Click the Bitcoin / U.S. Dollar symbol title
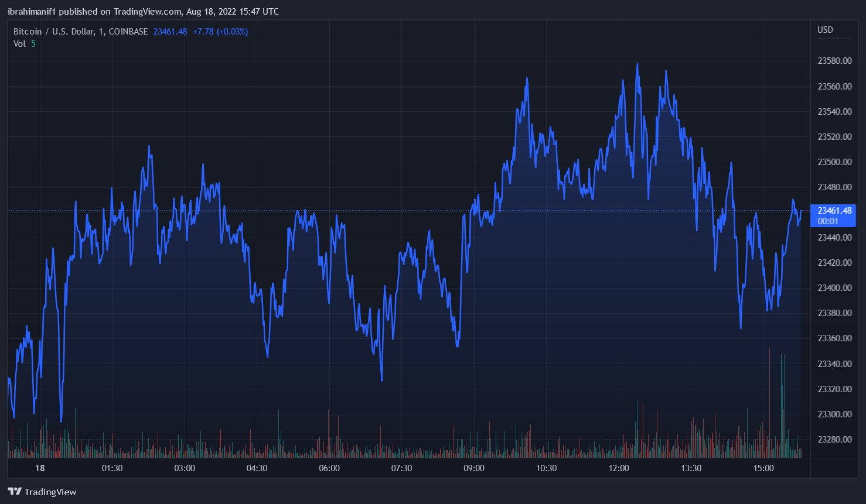The height and width of the screenshot is (504, 866). (x=80, y=32)
